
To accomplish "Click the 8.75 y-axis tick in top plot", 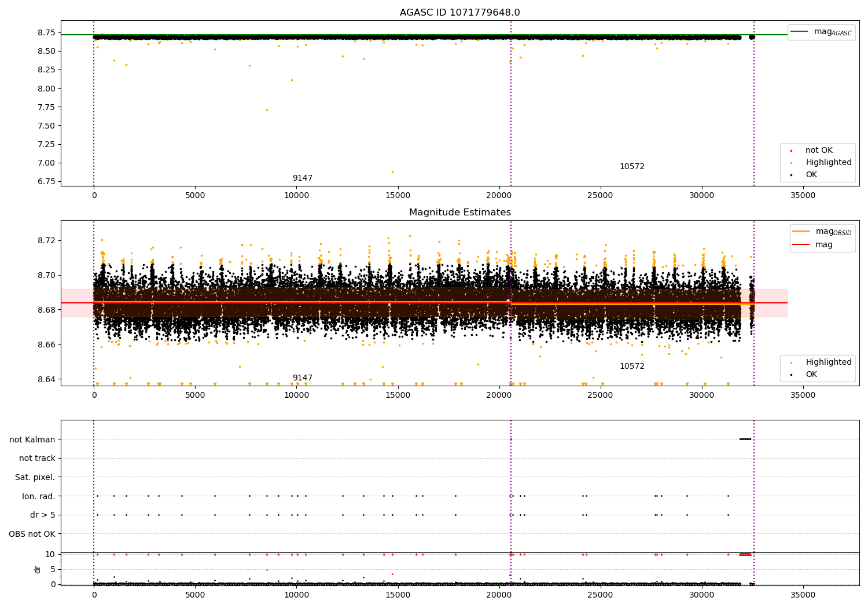I will (x=46, y=32).
